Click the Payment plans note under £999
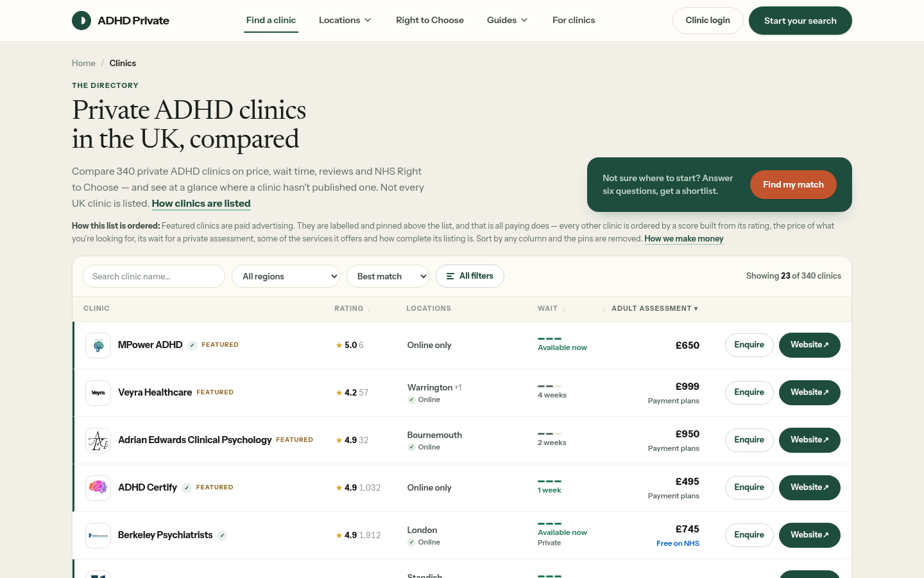The image size is (924, 578). 674,401
